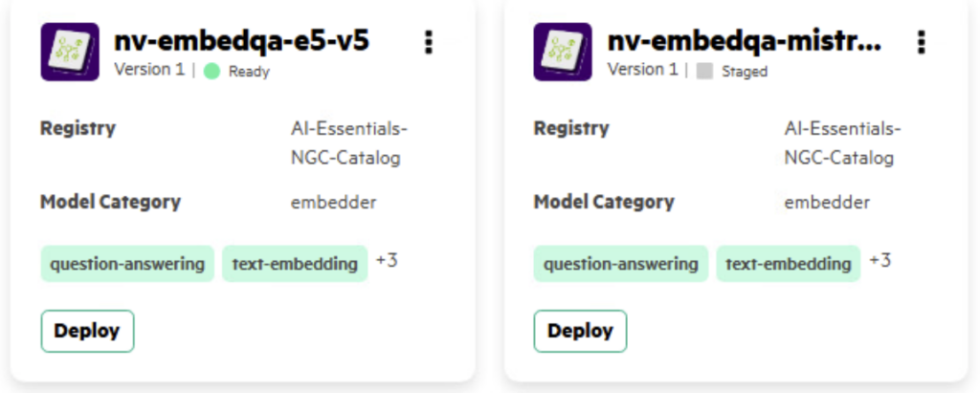Click the e5-v5 card's AI-Essentials-NGC-Catalog registry value
Viewport: 980px width, 393px height.
[x=347, y=142]
